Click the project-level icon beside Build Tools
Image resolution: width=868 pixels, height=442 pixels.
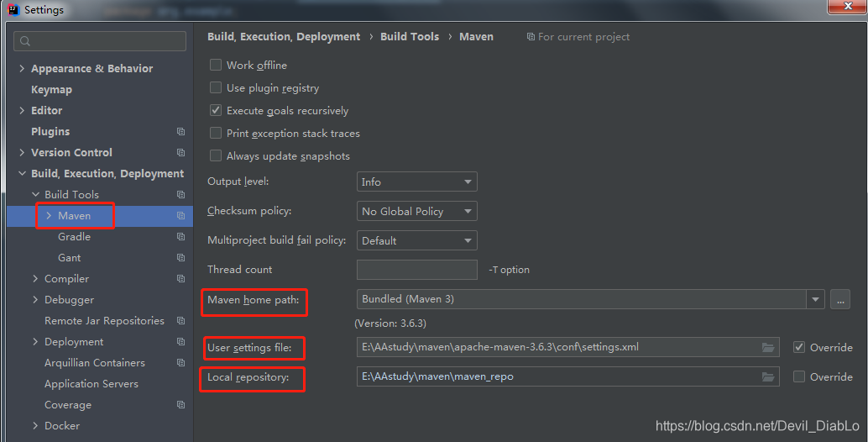pyautogui.click(x=180, y=194)
